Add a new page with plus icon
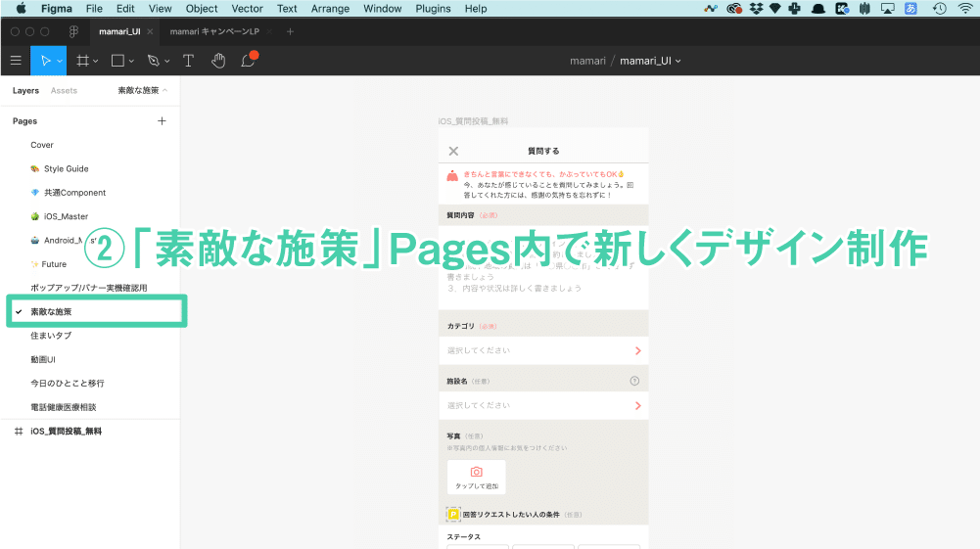The width and height of the screenshot is (980, 549). pyautogui.click(x=162, y=120)
